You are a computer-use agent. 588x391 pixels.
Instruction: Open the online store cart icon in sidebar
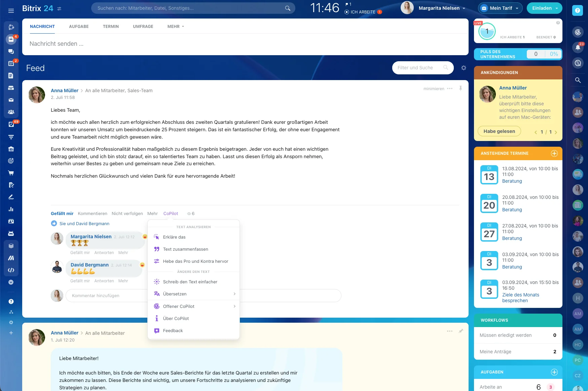pyautogui.click(x=11, y=173)
